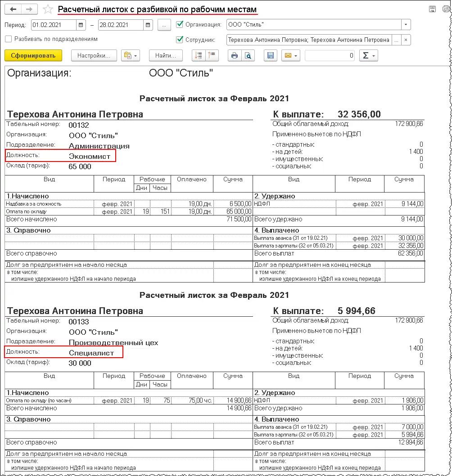Screen dimensions: 452x476
Task: Click the Сотрудник input field
Action: [309, 40]
